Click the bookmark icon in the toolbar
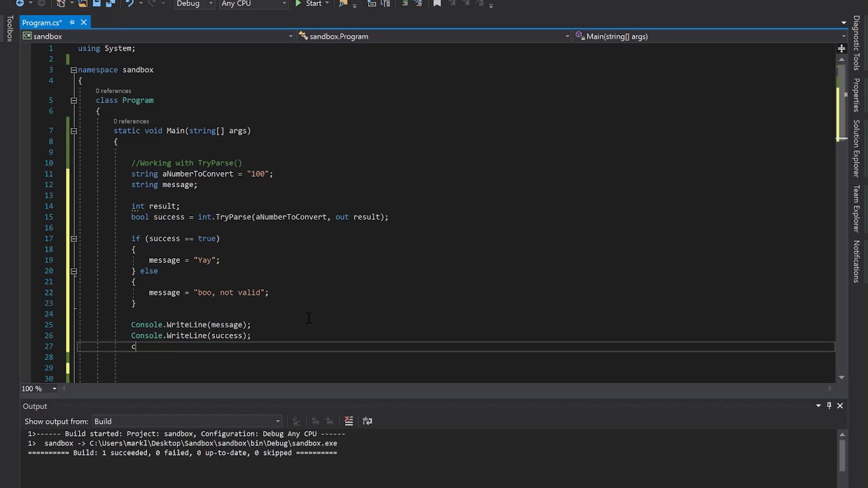868x488 pixels. tap(437, 3)
